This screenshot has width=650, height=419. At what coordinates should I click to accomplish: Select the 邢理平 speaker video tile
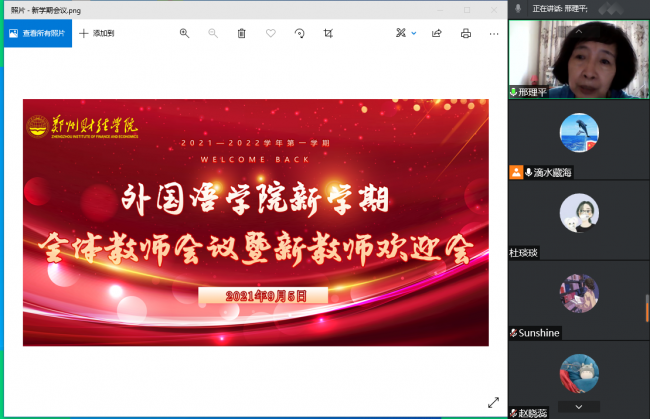579,57
